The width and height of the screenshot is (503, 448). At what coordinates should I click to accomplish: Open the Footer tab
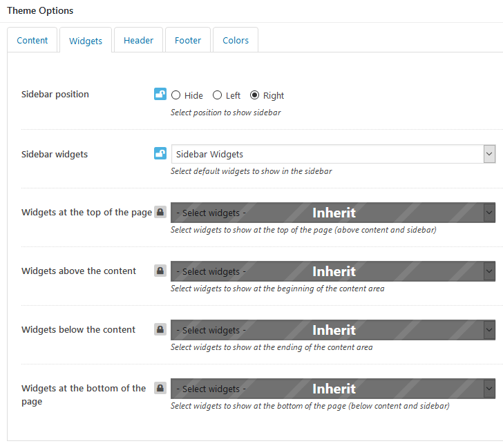click(188, 40)
